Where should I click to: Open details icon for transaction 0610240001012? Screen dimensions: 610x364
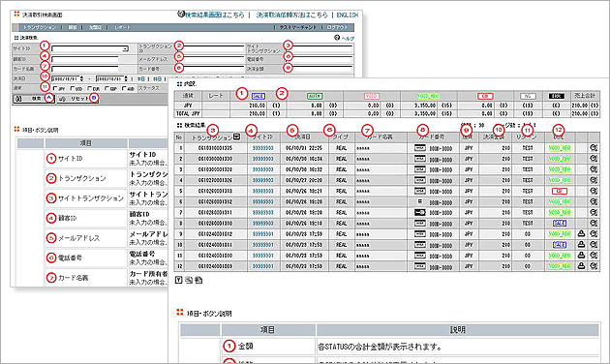(x=594, y=233)
